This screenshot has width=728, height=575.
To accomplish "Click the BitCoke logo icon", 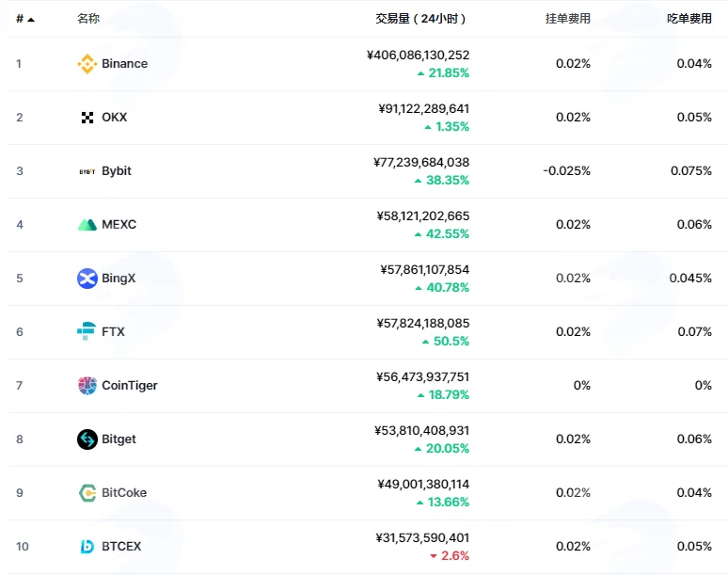I will [87, 493].
